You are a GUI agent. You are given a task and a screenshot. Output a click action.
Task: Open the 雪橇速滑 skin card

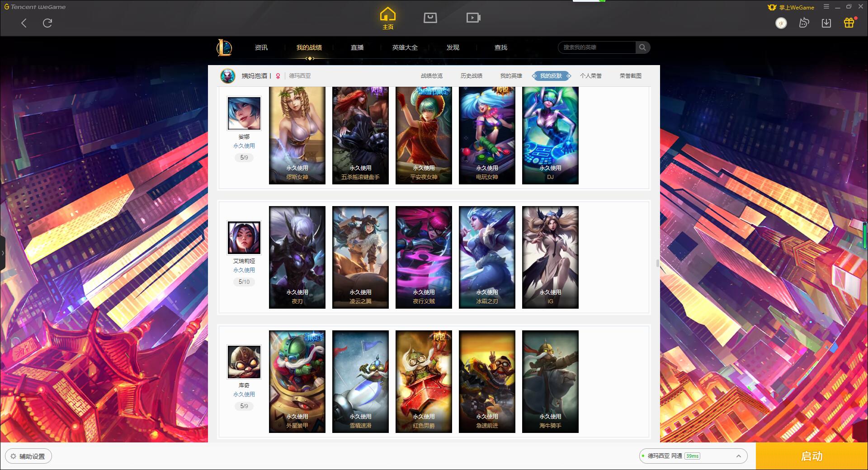click(360, 381)
